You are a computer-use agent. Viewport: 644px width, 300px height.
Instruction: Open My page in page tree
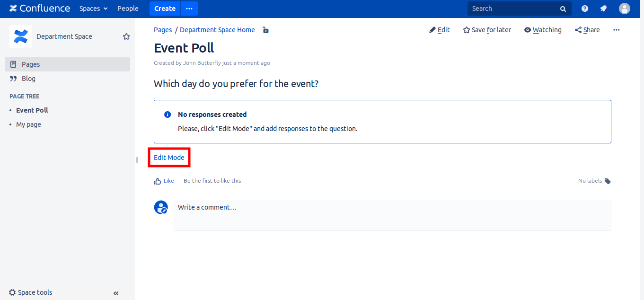28,124
